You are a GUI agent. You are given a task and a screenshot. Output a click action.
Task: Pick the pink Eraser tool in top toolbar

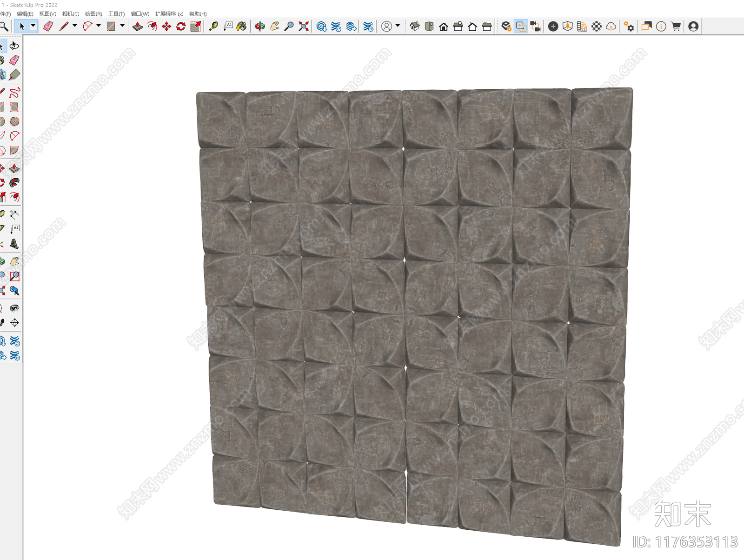click(48, 27)
